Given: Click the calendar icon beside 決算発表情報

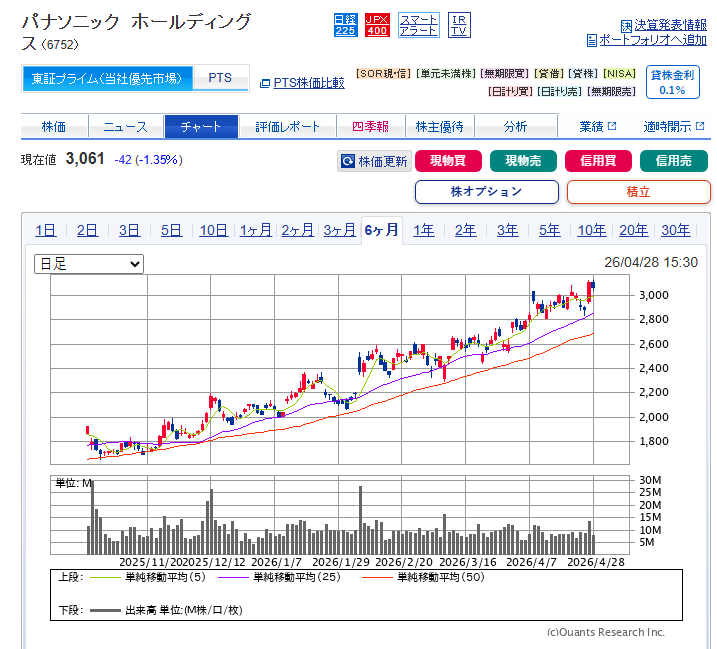Looking at the screenshot, I should (626, 26).
